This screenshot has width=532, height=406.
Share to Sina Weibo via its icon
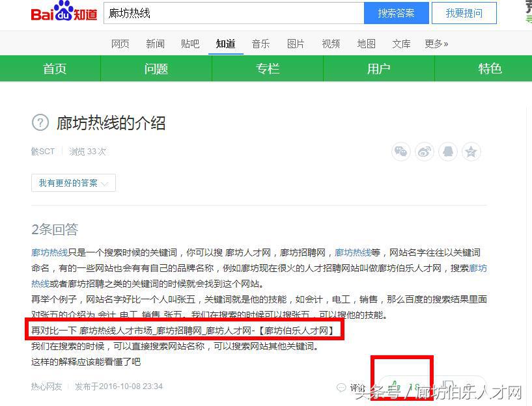[425, 152]
